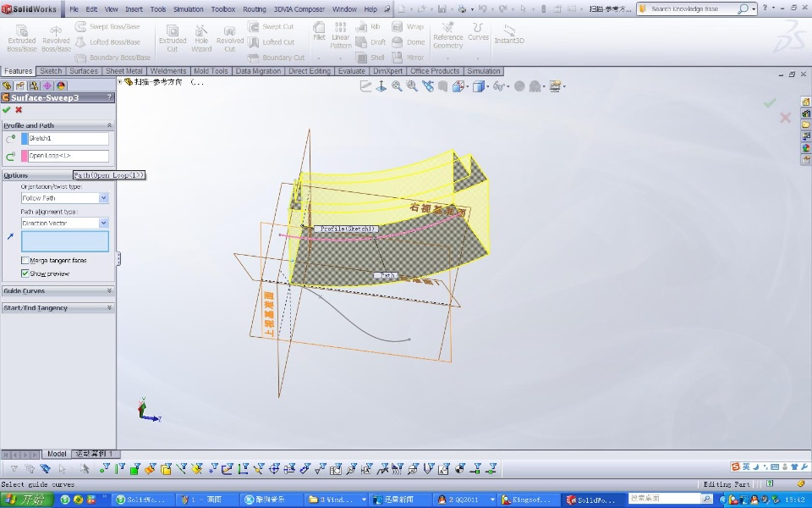Open View Orientation dropdown arrow
The image size is (812, 508).
(468, 86)
